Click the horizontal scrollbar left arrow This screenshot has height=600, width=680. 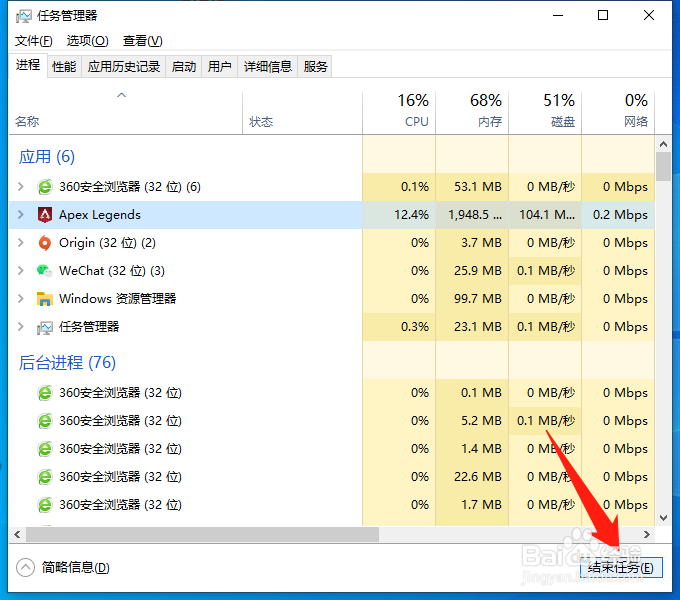coord(17,535)
